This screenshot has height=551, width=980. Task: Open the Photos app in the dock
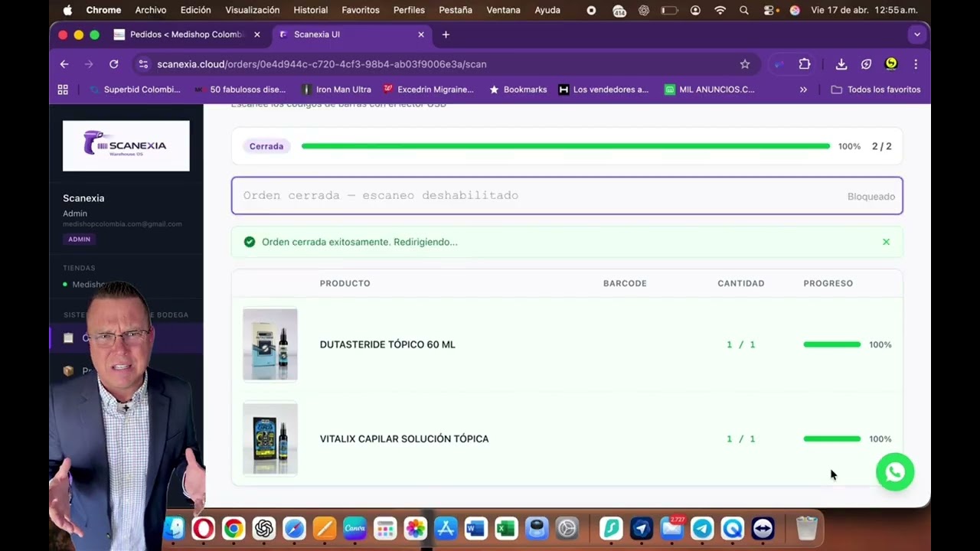pyautogui.click(x=415, y=528)
